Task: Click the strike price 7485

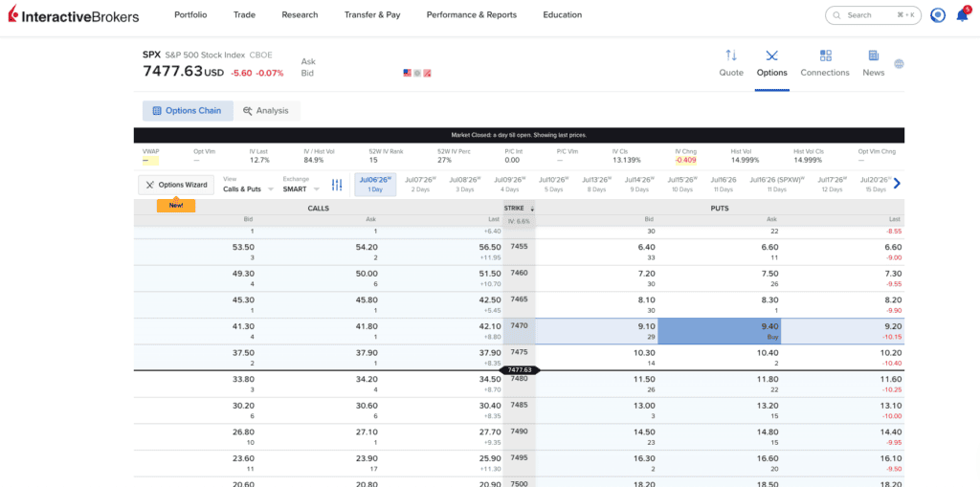Action: [x=519, y=405]
